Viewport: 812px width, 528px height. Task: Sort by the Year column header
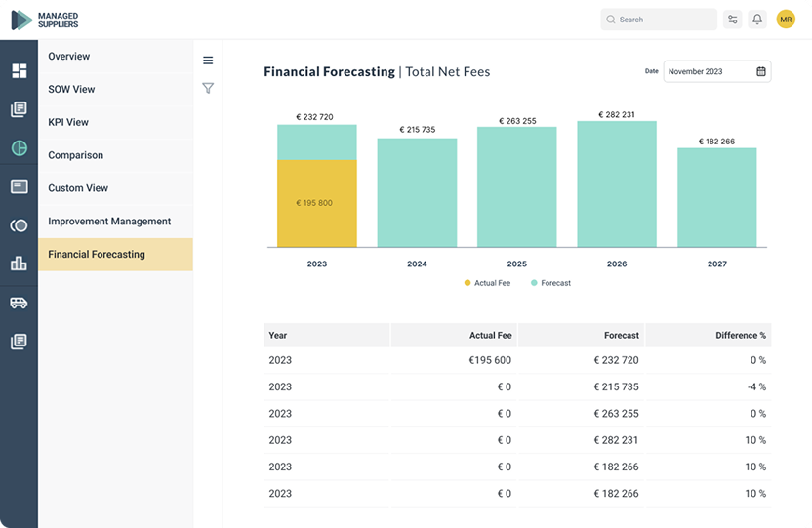click(327, 336)
